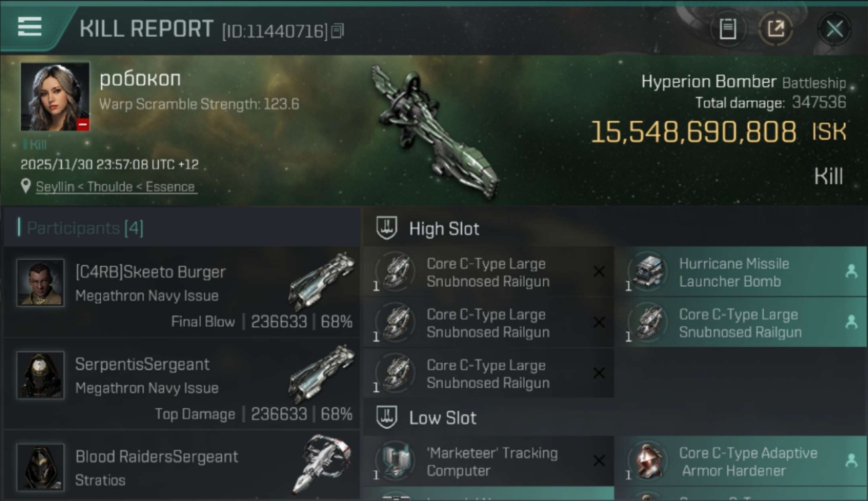This screenshot has width=868, height=501.
Task: Click the X next to the first Snubnosed Railgun
Action: pos(599,272)
